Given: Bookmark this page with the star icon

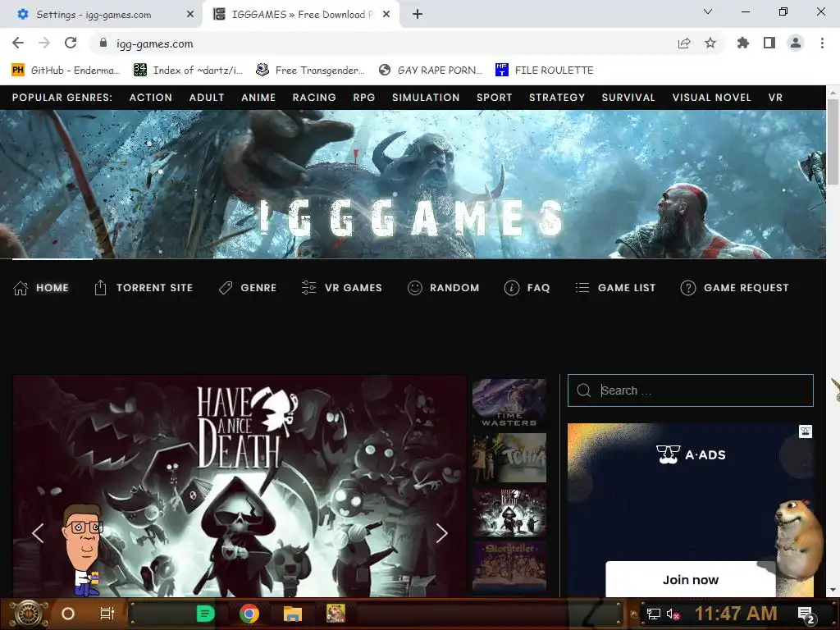Looking at the screenshot, I should point(710,43).
